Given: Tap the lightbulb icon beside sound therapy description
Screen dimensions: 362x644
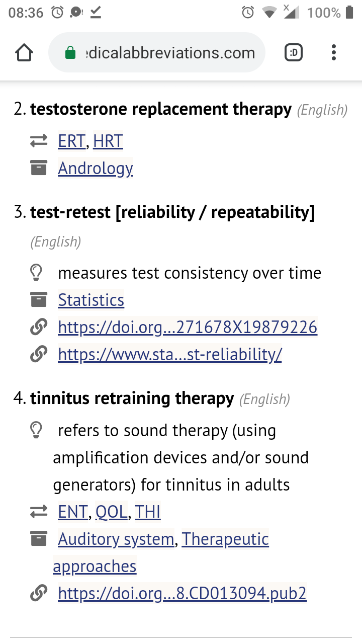Looking at the screenshot, I should 37,431.
